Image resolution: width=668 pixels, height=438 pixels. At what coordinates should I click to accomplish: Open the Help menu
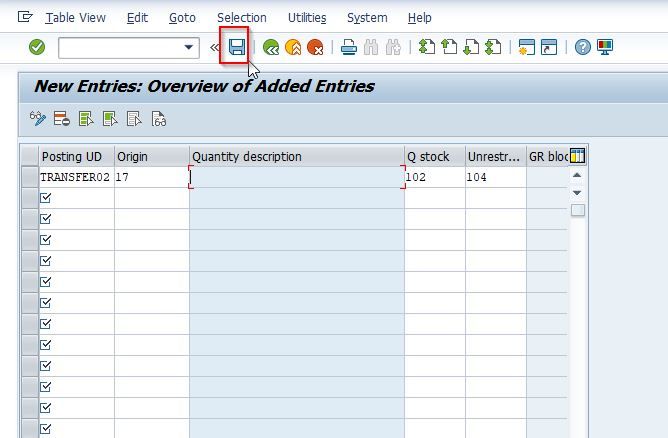[x=420, y=18]
